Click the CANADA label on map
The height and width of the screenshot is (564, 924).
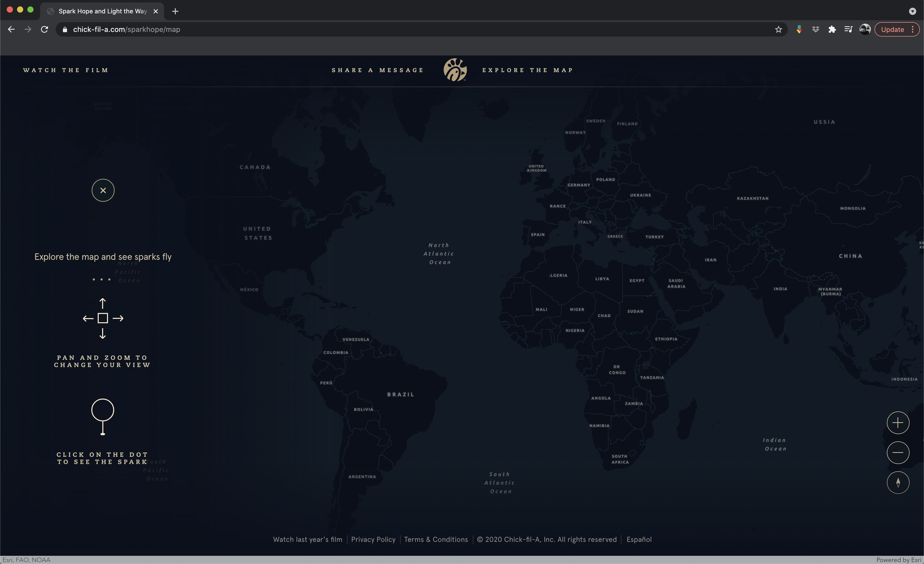click(255, 167)
